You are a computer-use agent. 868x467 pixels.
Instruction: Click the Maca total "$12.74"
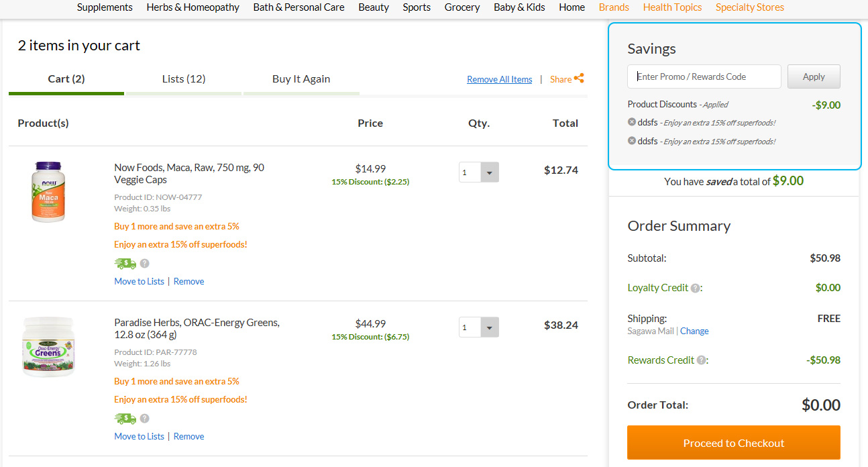561,170
